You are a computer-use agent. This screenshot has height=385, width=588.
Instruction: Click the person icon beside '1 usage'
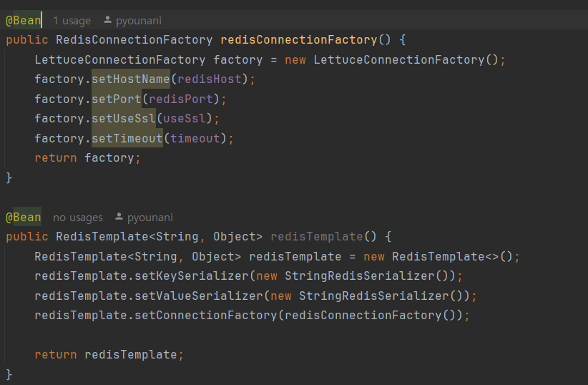pos(107,20)
